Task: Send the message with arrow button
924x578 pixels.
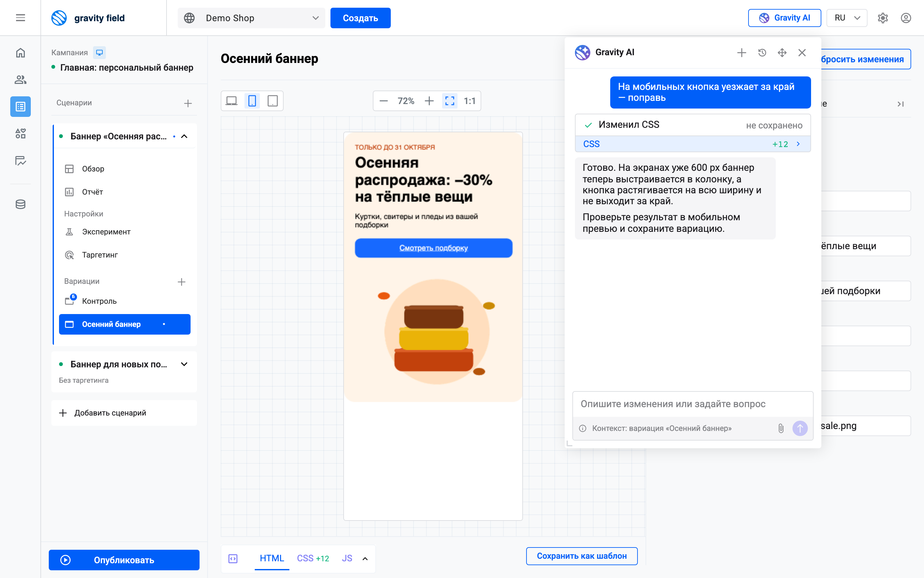Action: pos(800,428)
